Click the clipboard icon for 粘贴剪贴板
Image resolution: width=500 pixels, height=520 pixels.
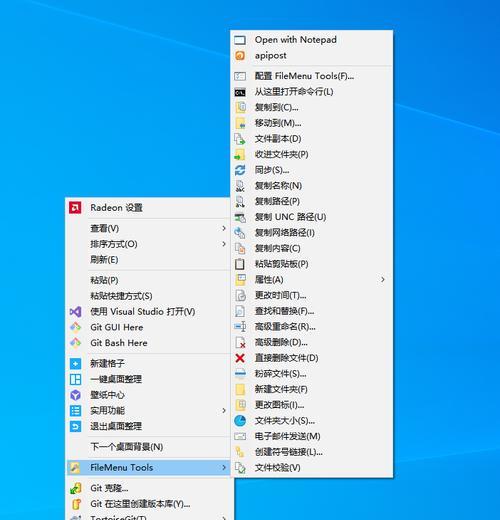[x=240, y=264]
